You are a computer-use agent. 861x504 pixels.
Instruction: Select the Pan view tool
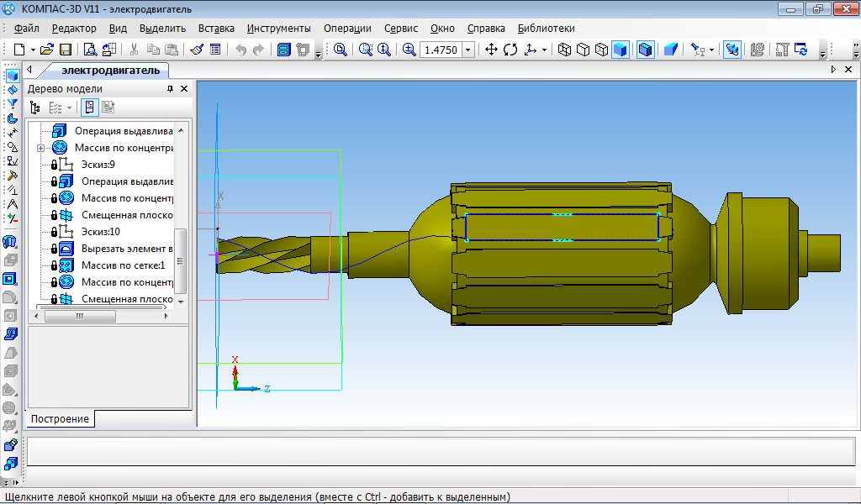(x=493, y=50)
